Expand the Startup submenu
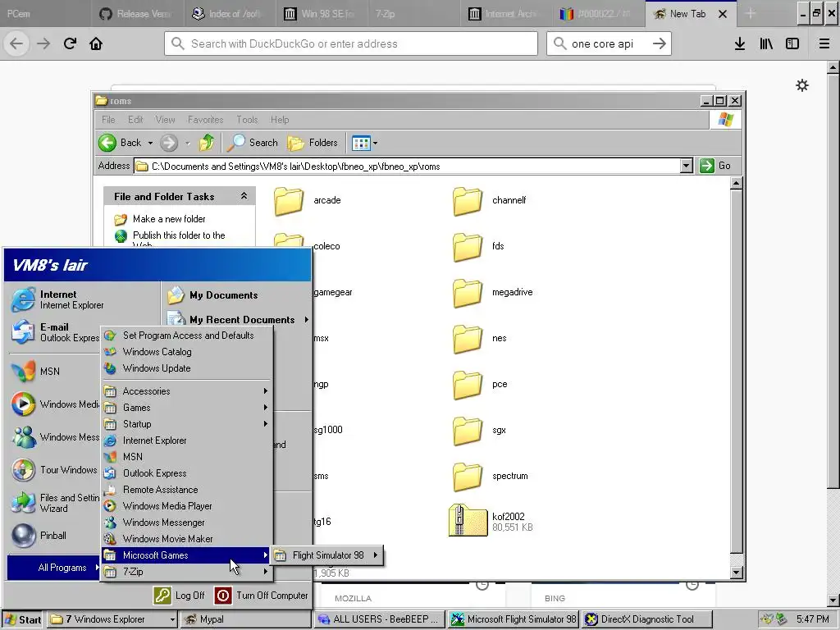The height and width of the screenshot is (630, 840). point(187,424)
